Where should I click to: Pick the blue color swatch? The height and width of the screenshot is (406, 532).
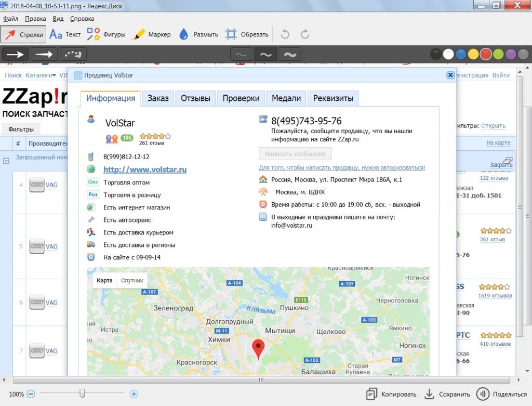click(461, 54)
